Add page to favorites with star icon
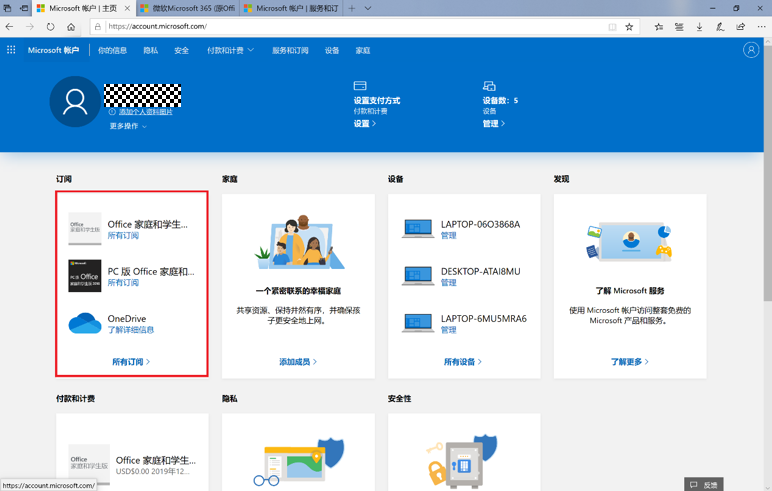 point(629,27)
